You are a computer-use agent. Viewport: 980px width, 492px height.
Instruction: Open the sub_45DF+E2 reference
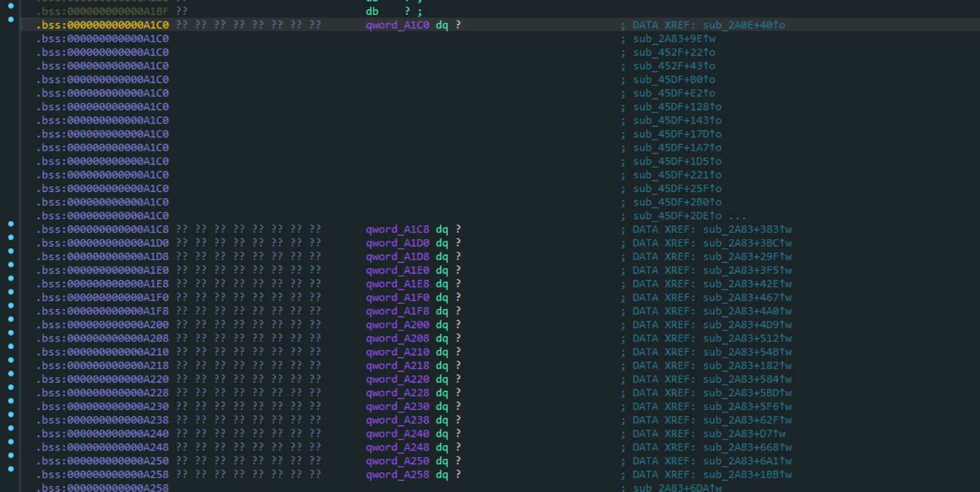point(674,93)
